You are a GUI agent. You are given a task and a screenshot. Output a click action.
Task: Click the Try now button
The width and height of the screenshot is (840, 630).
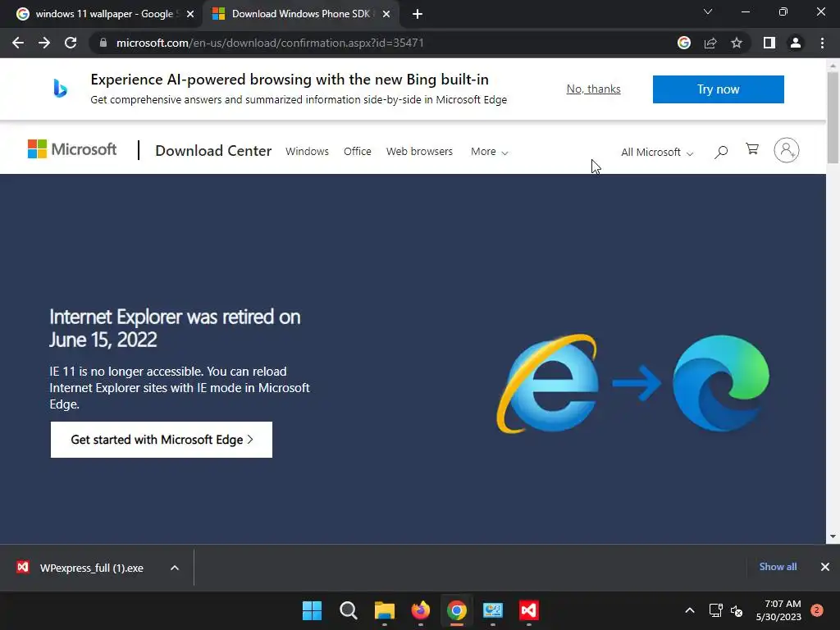719,89
